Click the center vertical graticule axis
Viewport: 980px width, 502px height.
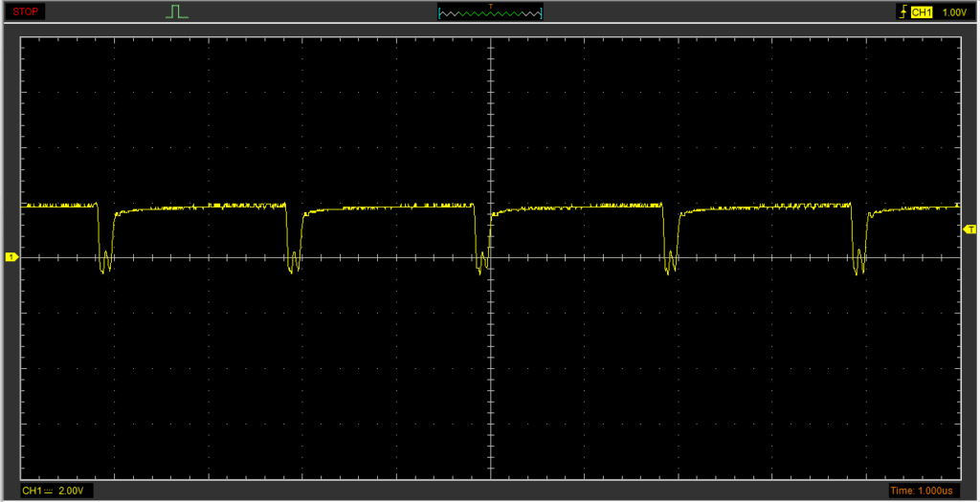(x=490, y=143)
